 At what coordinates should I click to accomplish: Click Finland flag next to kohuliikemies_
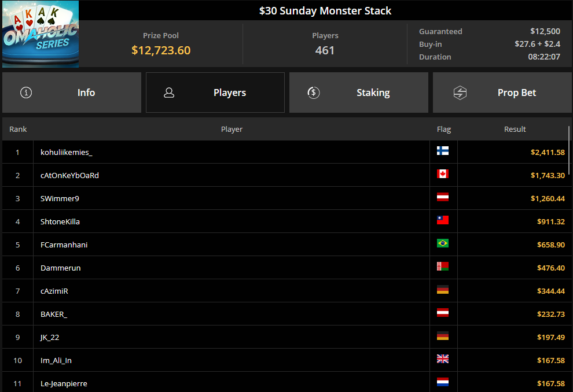point(443,151)
